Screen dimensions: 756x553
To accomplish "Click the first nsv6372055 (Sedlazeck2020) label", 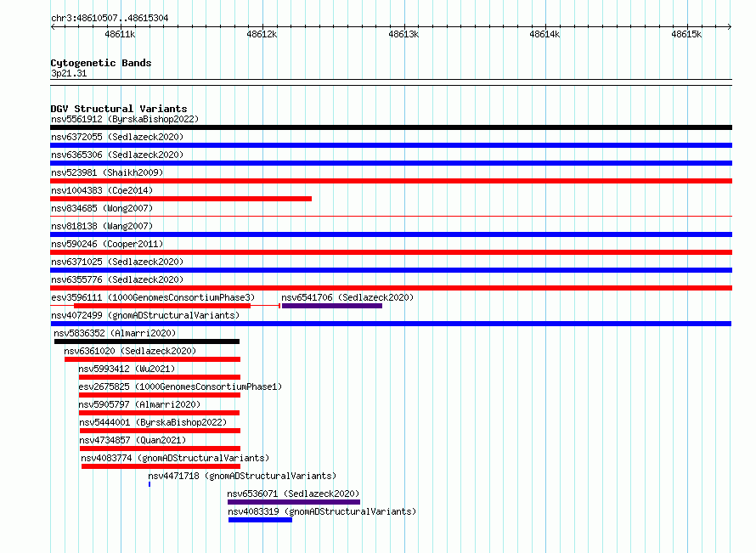I will pyautogui.click(x=117, y=137).
